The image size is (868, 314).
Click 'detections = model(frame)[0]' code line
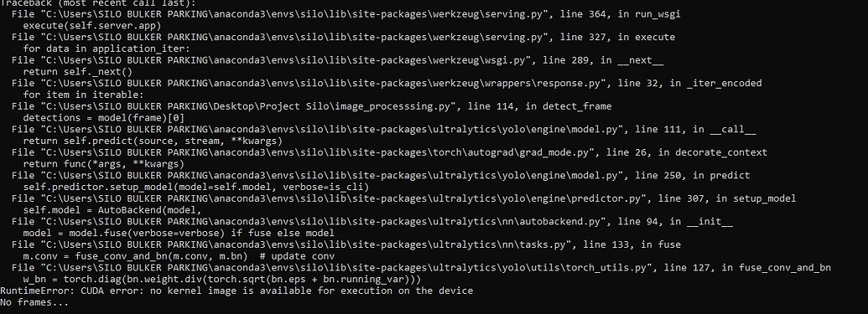click(104, 118)
